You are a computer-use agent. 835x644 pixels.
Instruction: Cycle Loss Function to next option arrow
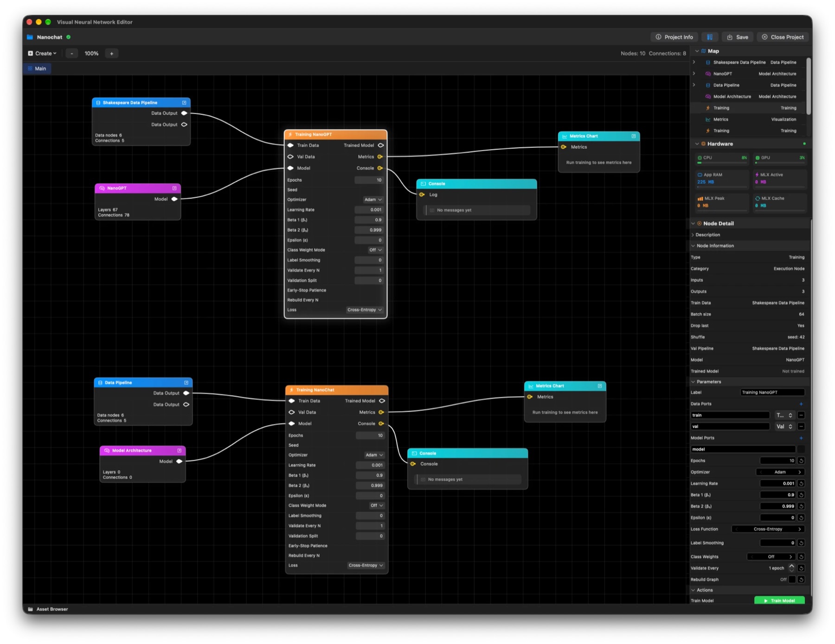click(x=800, y=529)
